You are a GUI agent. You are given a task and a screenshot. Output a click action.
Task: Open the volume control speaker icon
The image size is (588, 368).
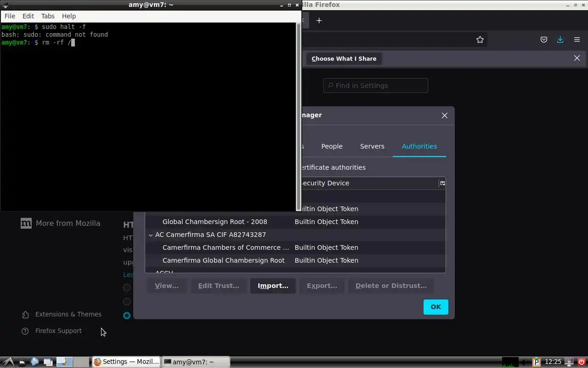point(525,362)
